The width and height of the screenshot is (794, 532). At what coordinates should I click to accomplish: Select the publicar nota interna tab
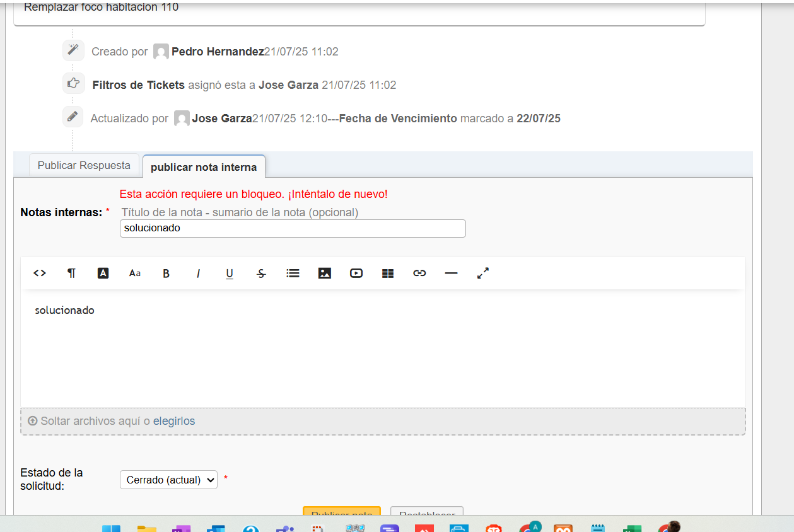[x=204, y=167]
